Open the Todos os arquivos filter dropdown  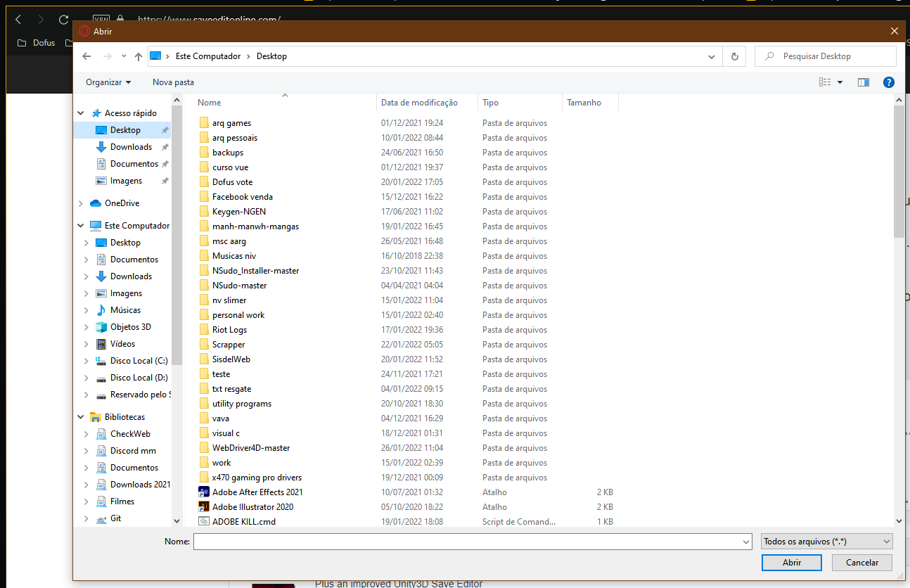click(827, 542)
